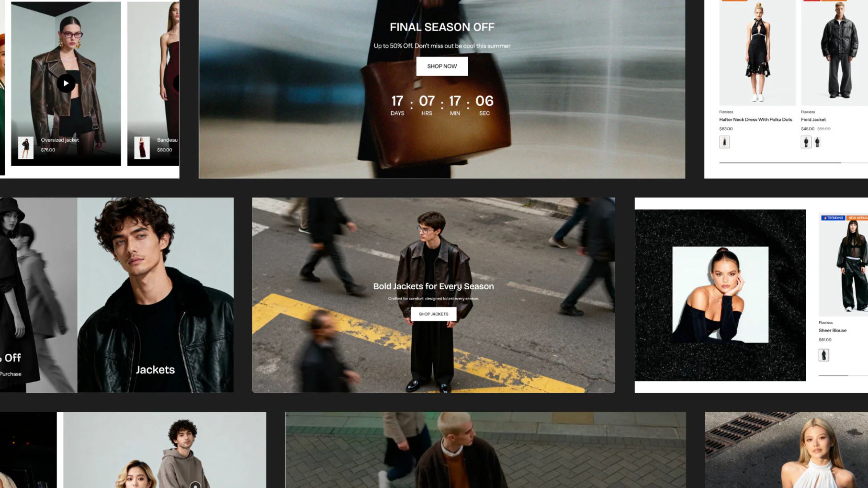The image size is (868, 488).
Task: Click the Flawless brand label above Halter Neck Dress
Action: (726, 112)
